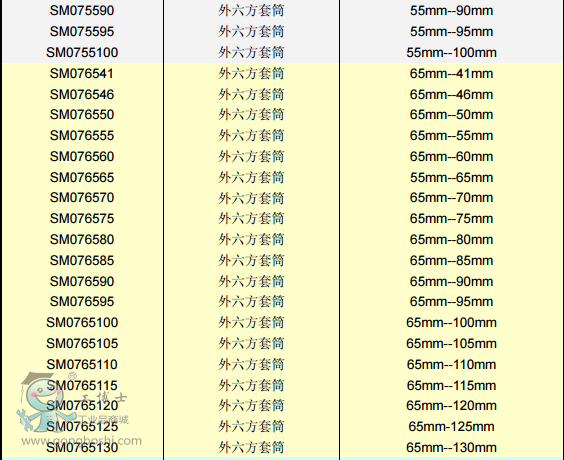Click model code SM076550
This screenshot has width=564, height=460.
point(82,115)
